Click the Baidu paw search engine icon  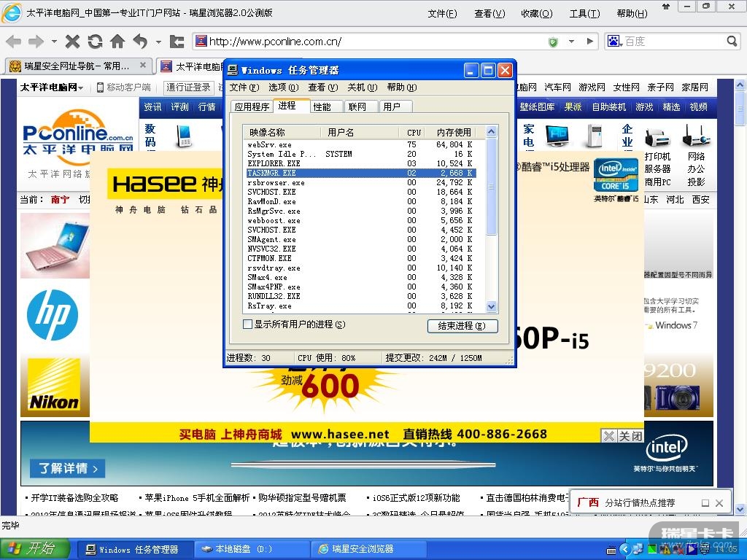[x=614, y=42]
